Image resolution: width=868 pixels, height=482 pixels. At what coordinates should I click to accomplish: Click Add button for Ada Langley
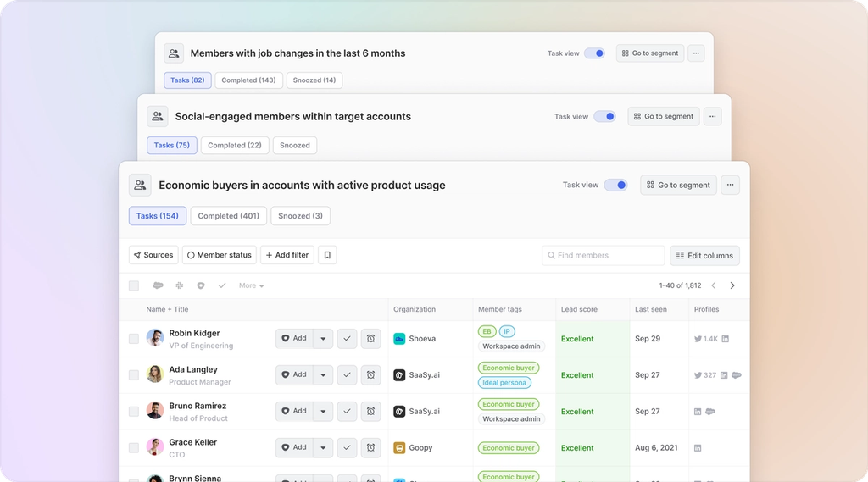[294, 374]
